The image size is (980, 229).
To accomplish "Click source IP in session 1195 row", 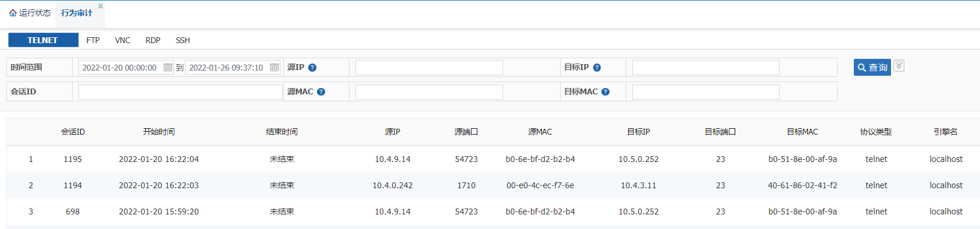I will (x=393, y=159).
